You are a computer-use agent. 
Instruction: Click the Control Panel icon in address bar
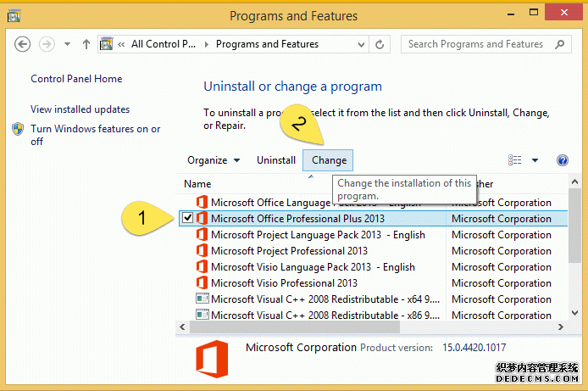pos(107,44)
